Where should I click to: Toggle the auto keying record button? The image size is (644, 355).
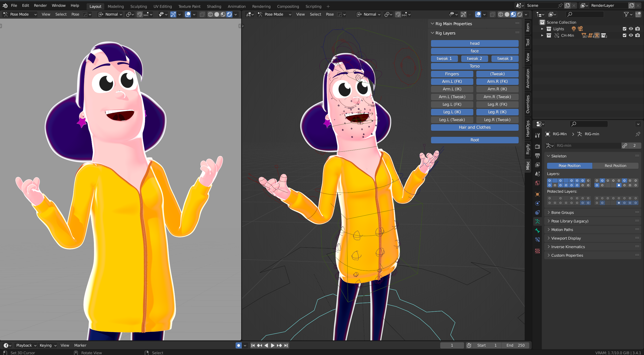238,345
